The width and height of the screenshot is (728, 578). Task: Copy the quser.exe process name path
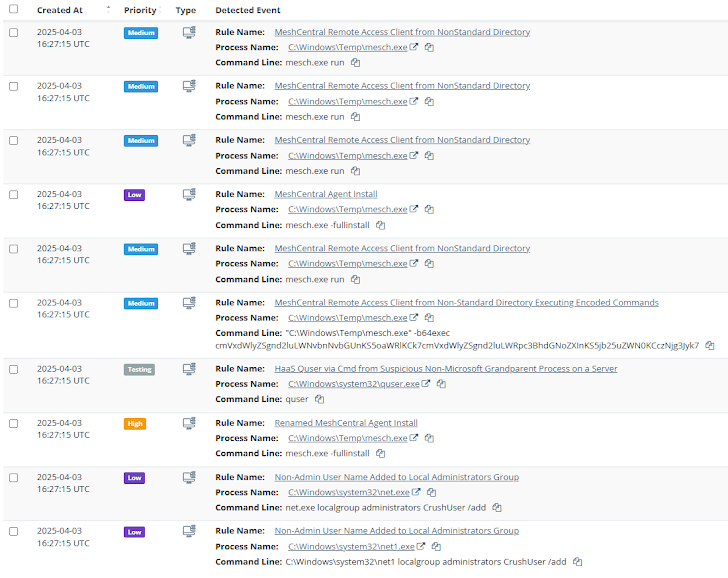[441, 384]
